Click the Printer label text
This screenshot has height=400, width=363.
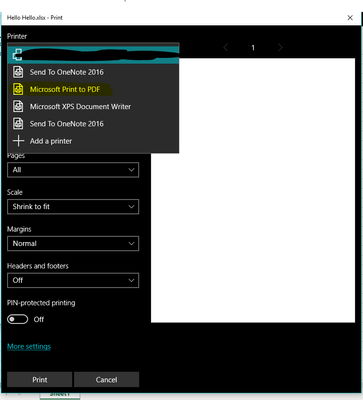[17, 36]
